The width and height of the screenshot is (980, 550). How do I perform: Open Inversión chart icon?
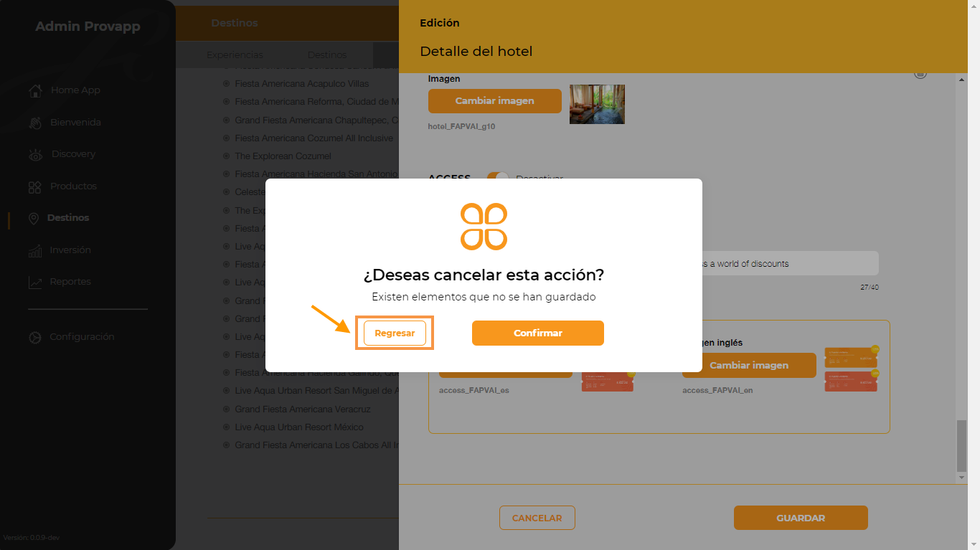click(34, 250)
